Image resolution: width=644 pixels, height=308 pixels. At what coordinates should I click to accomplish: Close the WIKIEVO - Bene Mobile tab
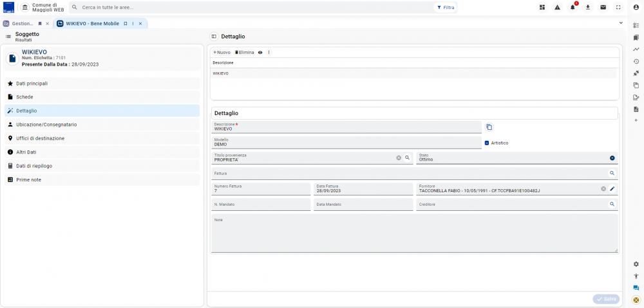click(140, 24)
